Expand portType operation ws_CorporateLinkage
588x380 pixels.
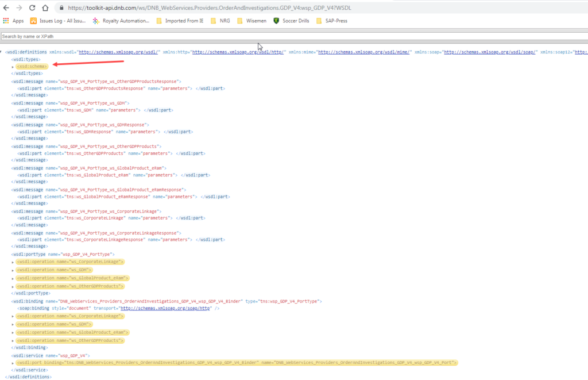pos(13,262)
